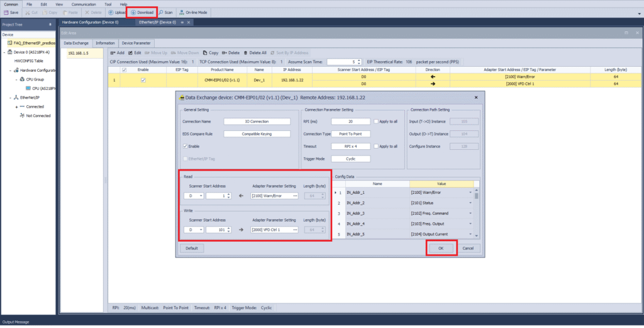
Task: Click OK to confirm data exchange settings
Action: tap(440, 248)
